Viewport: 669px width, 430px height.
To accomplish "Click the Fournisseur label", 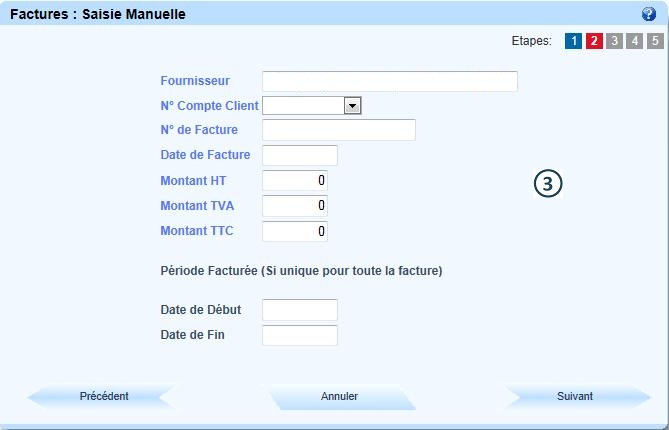I will tap(195, 81).
